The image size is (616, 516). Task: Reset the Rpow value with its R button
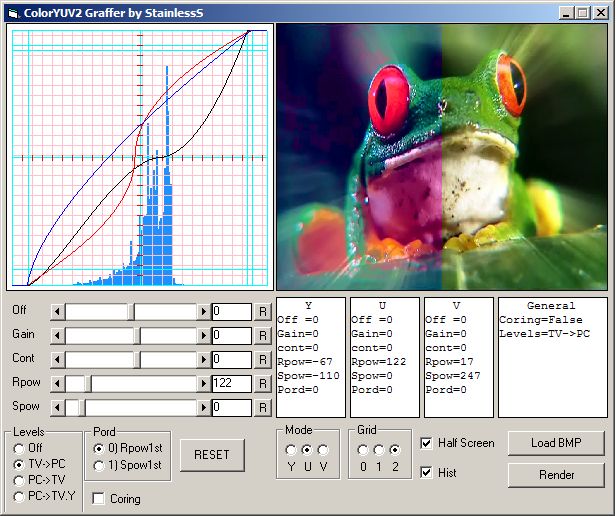(x=262, y=384)
